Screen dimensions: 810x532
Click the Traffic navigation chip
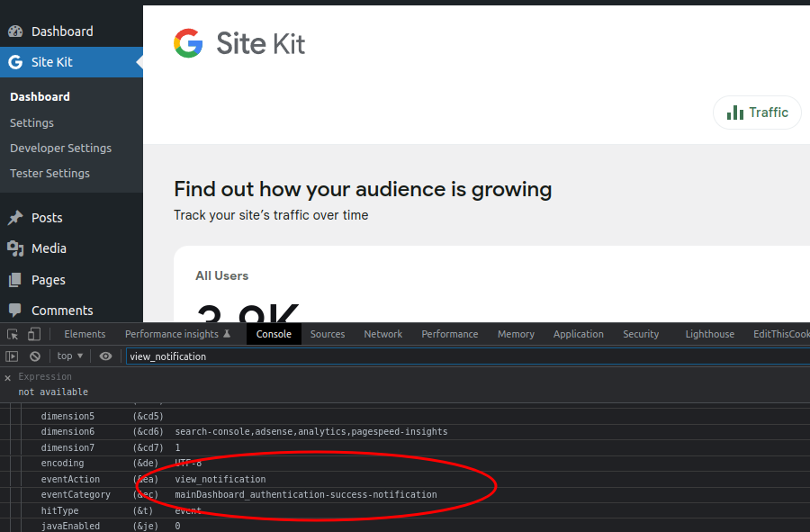coord(757,113)
